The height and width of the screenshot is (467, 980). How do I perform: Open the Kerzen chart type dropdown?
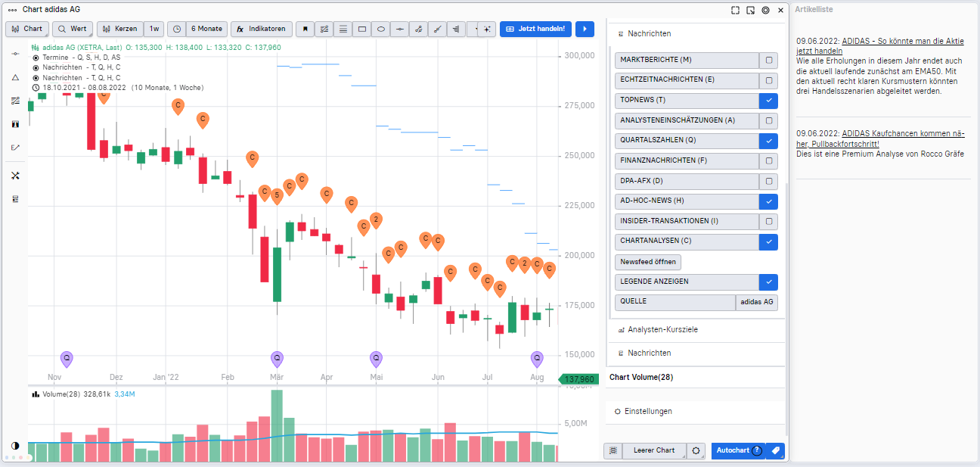120,29
